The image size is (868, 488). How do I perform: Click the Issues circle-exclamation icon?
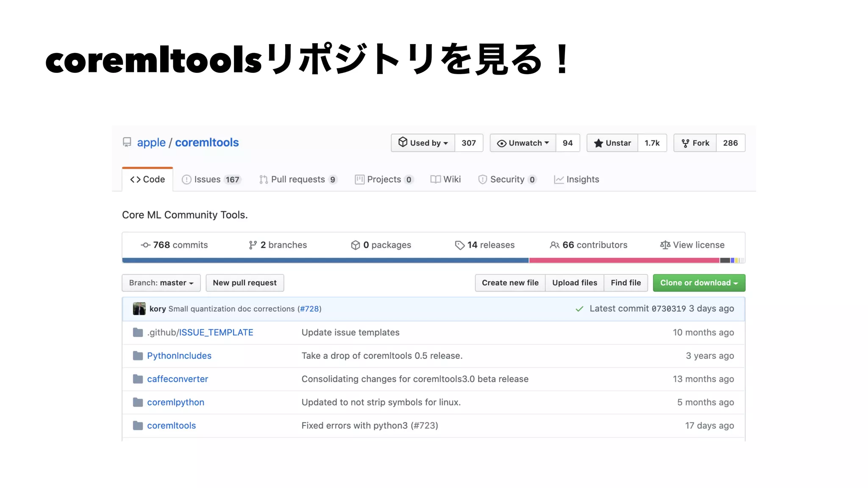coord(186,180)
